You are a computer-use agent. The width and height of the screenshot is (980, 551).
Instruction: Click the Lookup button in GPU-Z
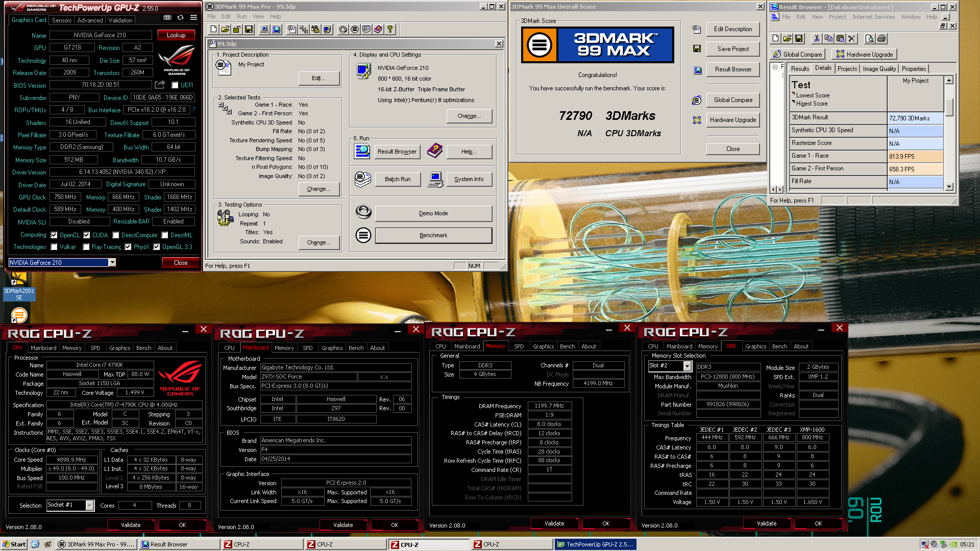point(176,35)
